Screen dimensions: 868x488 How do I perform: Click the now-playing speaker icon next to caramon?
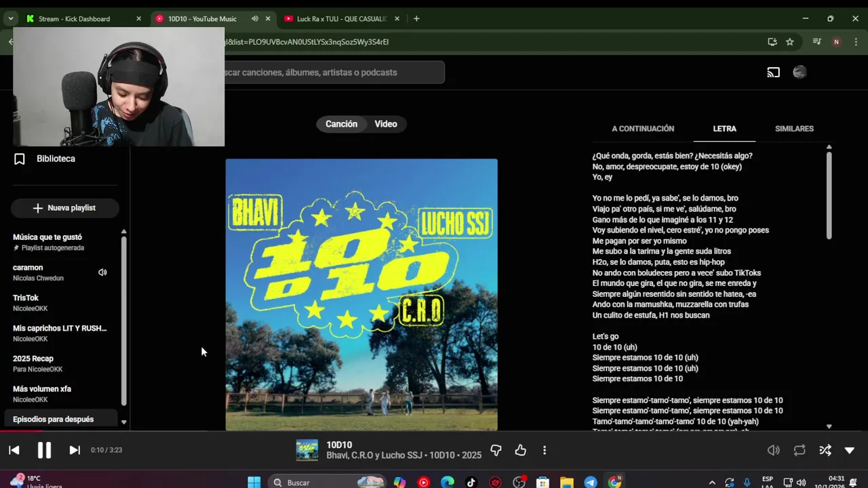pos(102,272)
